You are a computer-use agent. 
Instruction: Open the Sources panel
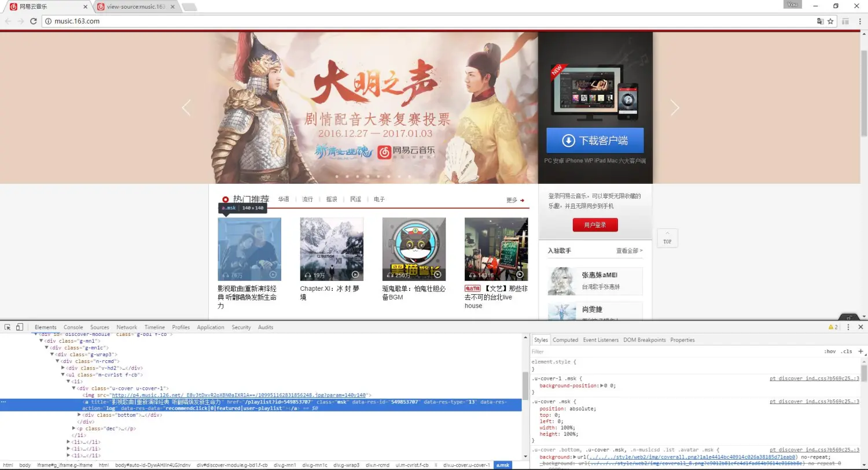pyautogui.click(x=100, y=327)
